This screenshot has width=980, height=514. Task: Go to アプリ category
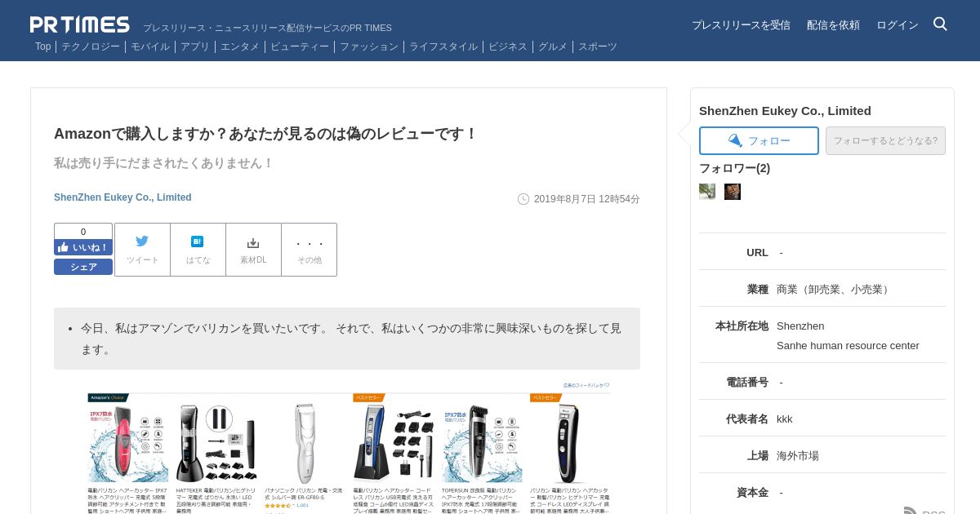195,47
